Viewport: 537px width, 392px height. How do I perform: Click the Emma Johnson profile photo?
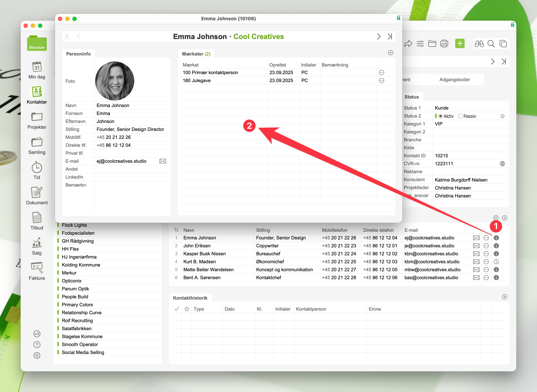[x=115, y=81]
